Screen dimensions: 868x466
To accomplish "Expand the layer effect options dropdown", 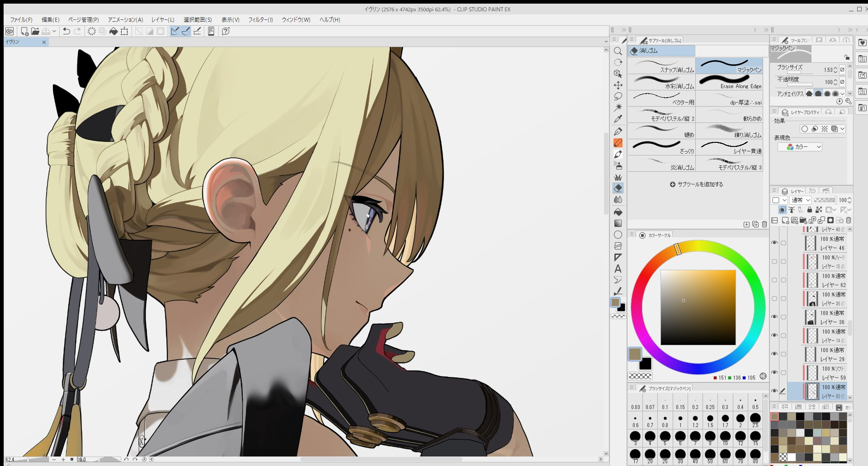I will coord(843,129).
